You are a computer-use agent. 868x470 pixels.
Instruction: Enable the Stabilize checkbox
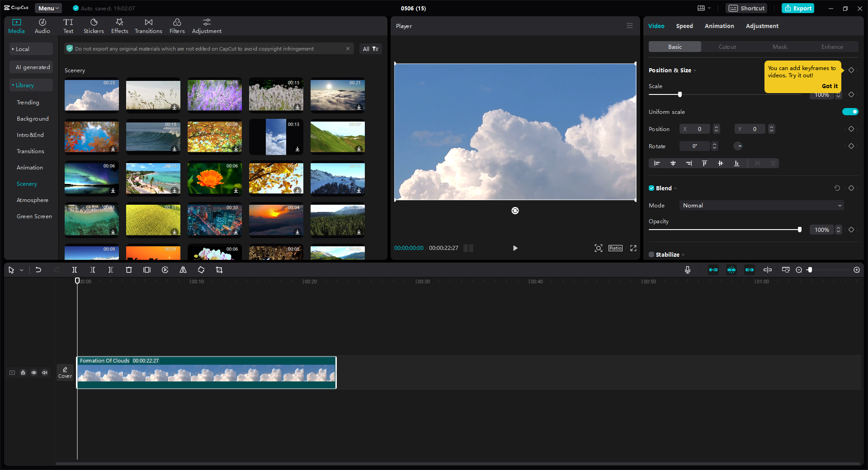coord(651,254)
